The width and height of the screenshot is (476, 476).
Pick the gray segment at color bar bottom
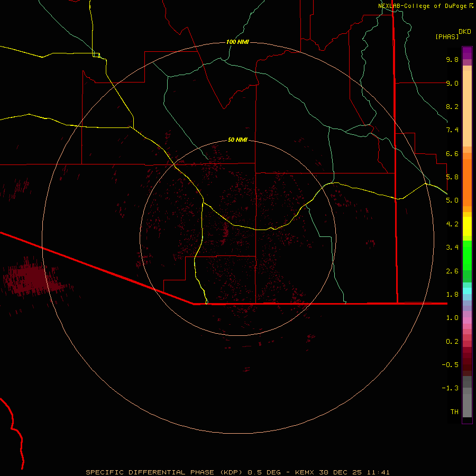click(x=467, y=405)
